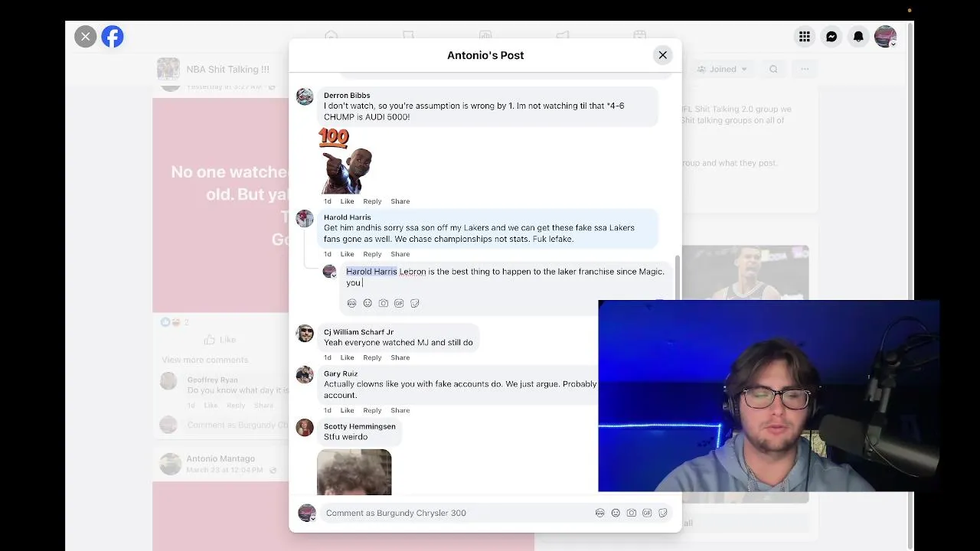Open the Facebook home logo

pos(113,37)
